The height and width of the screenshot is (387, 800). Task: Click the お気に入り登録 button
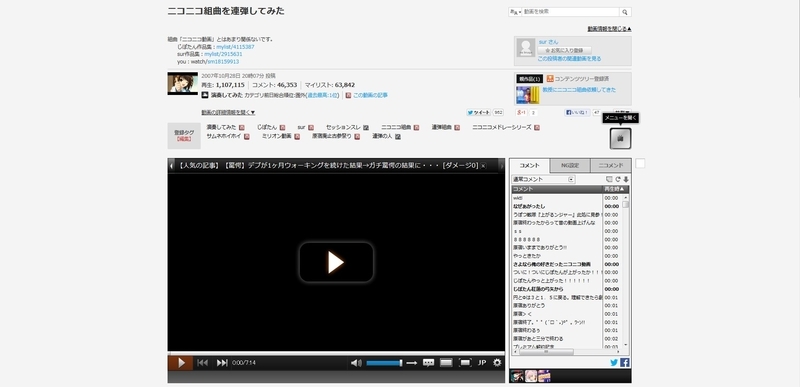[x=565, y=50]
